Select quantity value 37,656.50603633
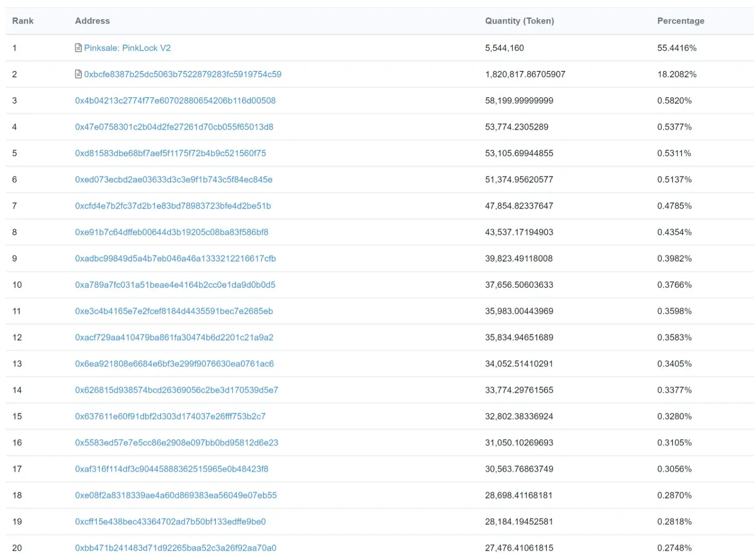The height and width of the screenshot is (560, 754). point(519,284)
